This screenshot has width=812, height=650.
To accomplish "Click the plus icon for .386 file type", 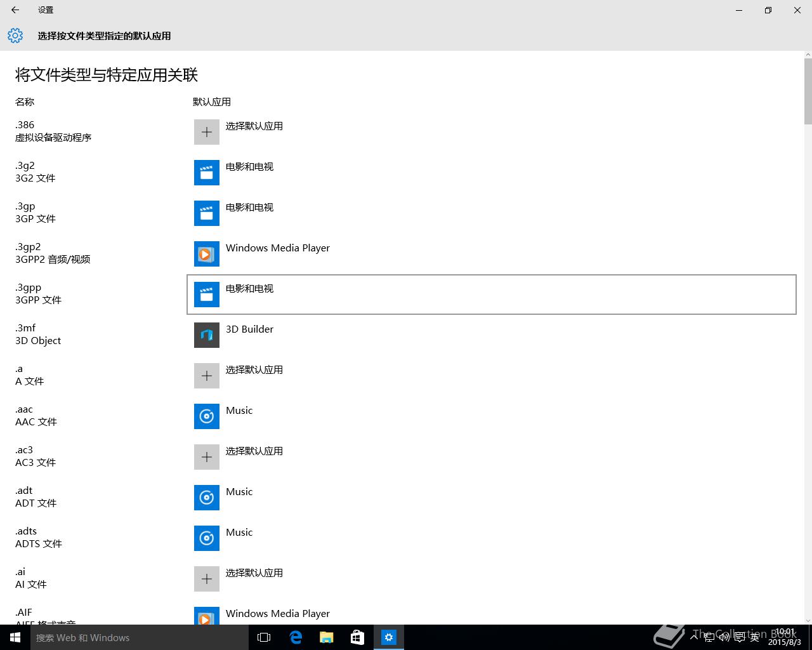I will pyautogui.click(x=206, y=132).
